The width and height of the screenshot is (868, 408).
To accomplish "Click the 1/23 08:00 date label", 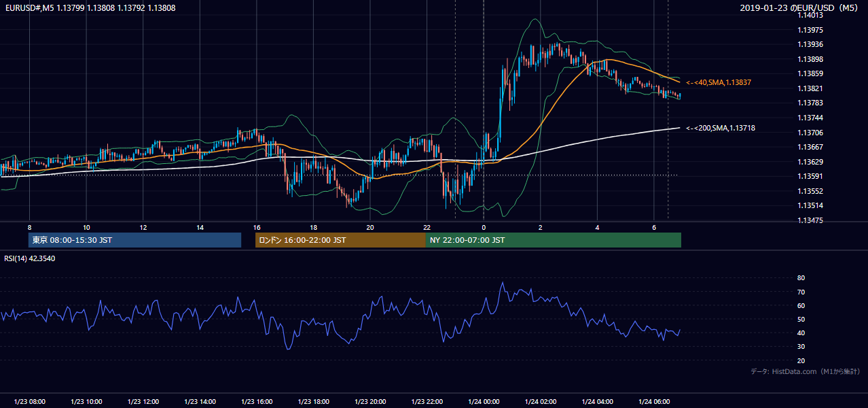I will (x=29, y=401).
